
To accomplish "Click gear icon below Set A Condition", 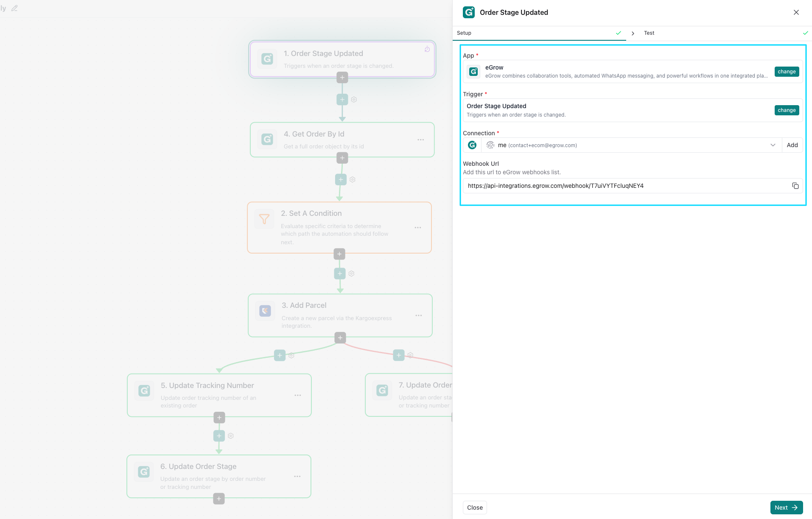I will pyautogui.click(x=351, y=273).
